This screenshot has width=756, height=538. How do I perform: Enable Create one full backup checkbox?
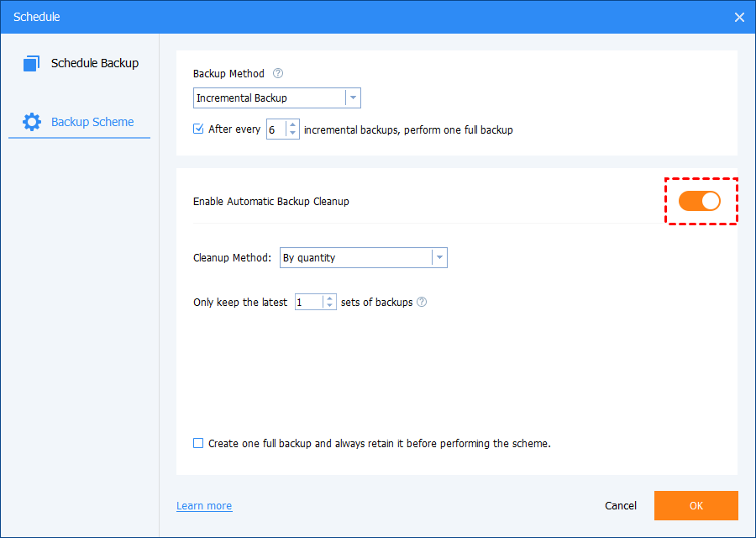(x=198, y=443)
